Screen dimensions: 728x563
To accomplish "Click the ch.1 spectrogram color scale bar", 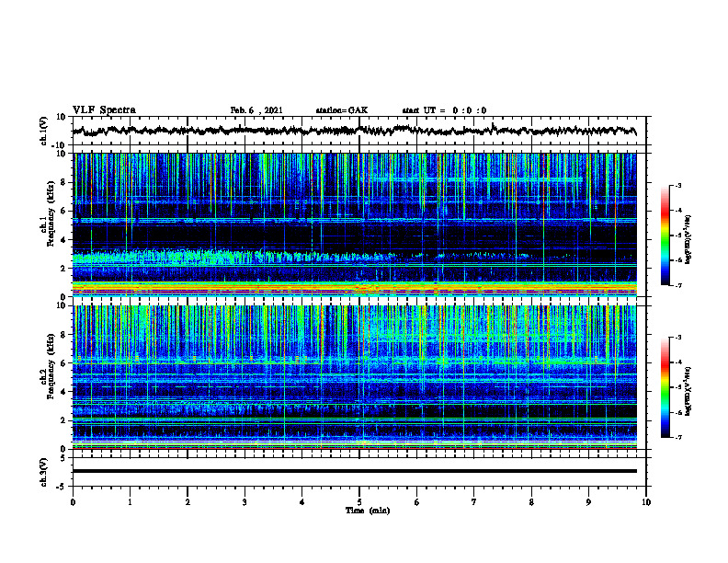I will [x=665, y=236].
